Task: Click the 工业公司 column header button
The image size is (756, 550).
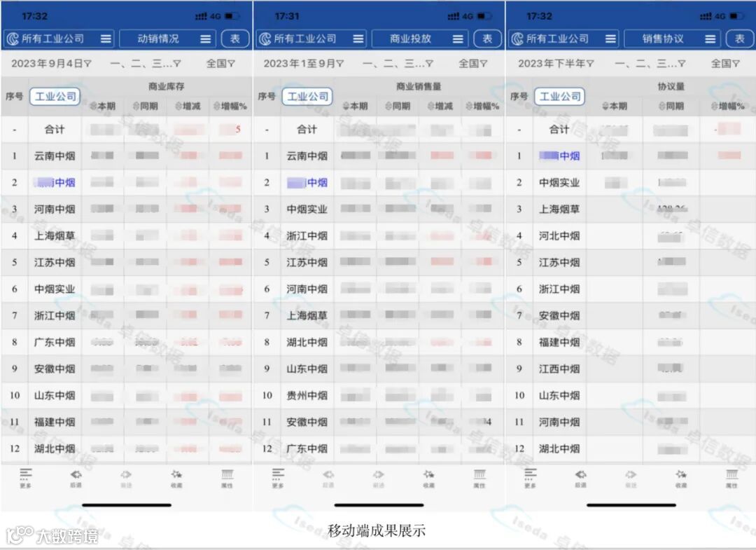Action: (55, 96)
